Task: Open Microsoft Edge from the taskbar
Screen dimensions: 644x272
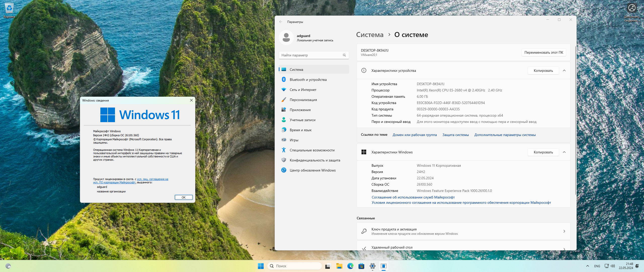Action: 350,266
